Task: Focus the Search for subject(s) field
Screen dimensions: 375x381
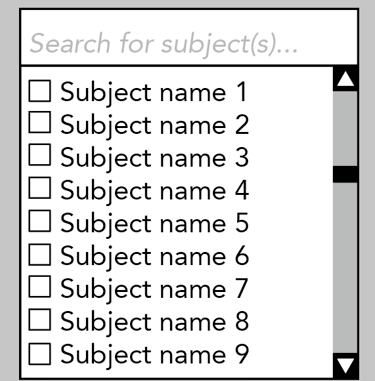Action: (x=189, y=37)
